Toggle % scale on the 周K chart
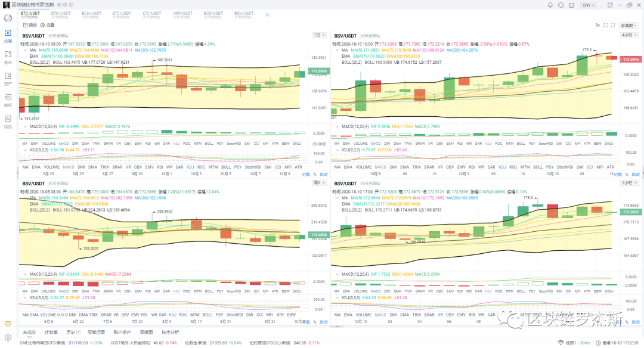Image resolution: width=644 pixels, height=348 pixels. 315,322
